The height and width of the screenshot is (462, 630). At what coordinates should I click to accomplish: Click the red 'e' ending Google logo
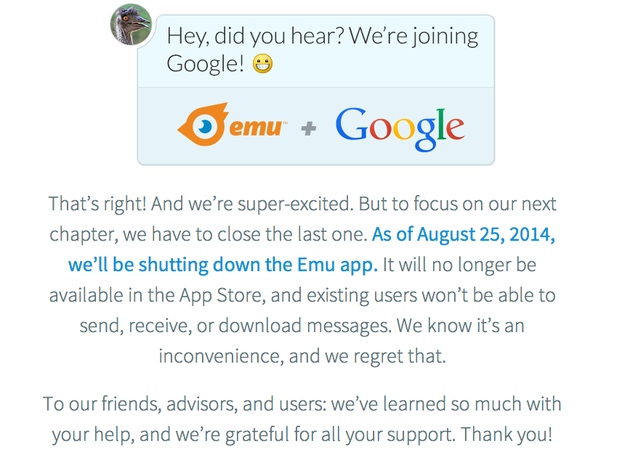click(x=455, y=128)
